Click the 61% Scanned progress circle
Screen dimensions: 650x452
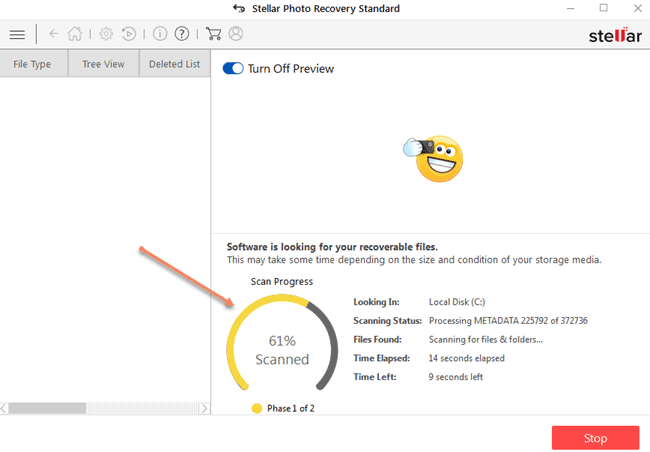click(x=282, y=350)
